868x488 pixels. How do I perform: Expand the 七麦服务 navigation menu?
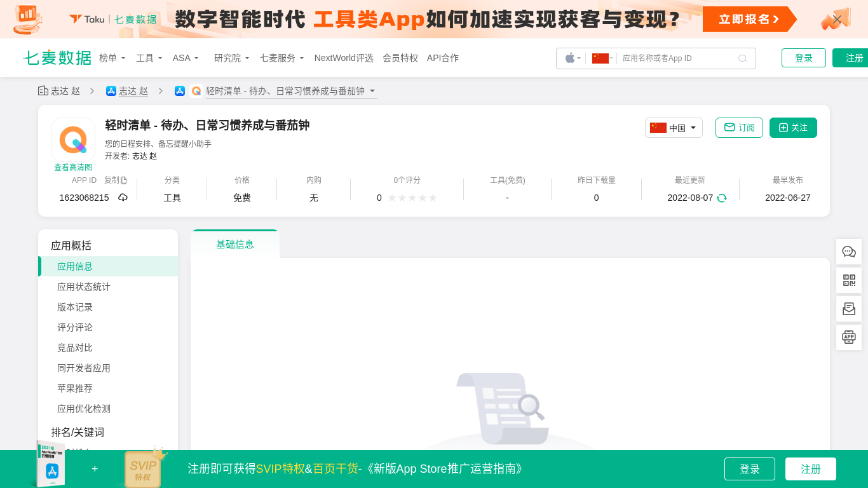pos(282,58)
